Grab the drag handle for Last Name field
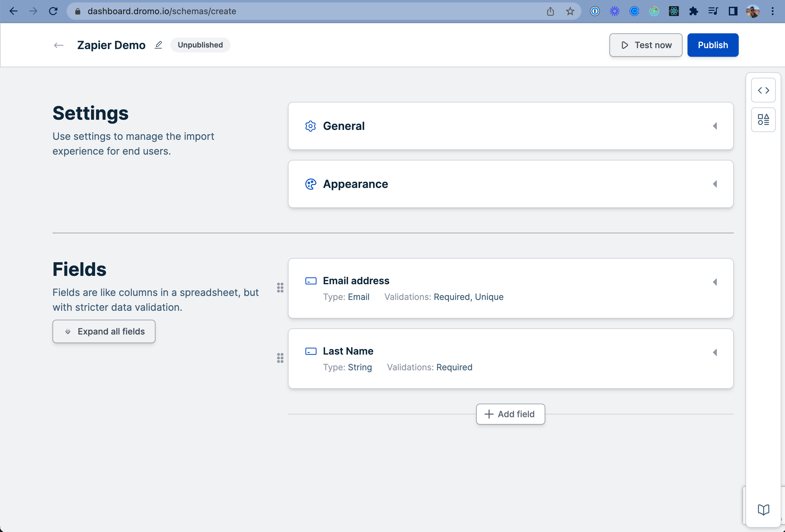The height and width of the screenshot is (532, 785). point(280,358)
